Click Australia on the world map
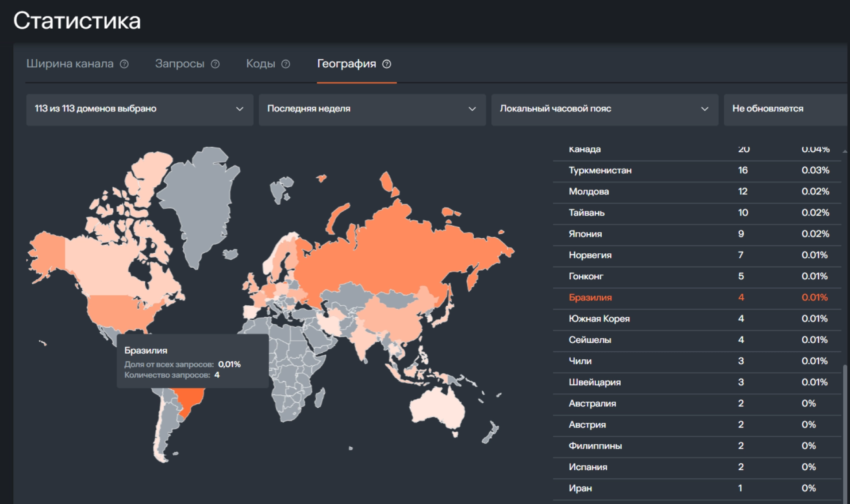The image size is (850, 504). point(437,409)
